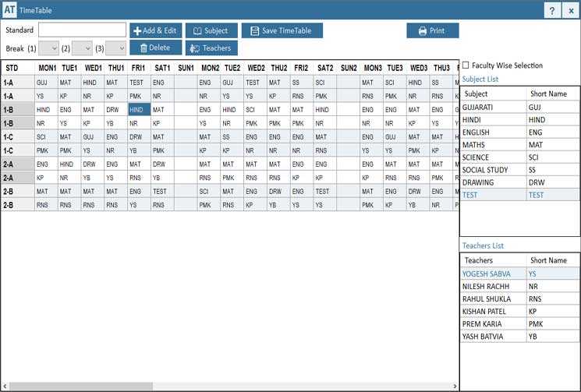
Task: Enable Faculty Wise Selection checkbox
Action: click(x=466, y=65)
